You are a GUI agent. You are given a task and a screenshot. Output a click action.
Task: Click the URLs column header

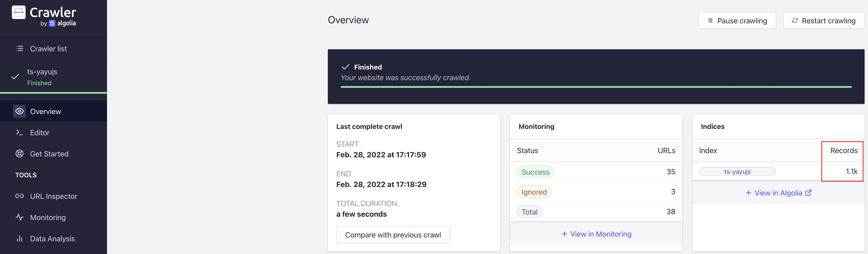(x=666, y=150)
